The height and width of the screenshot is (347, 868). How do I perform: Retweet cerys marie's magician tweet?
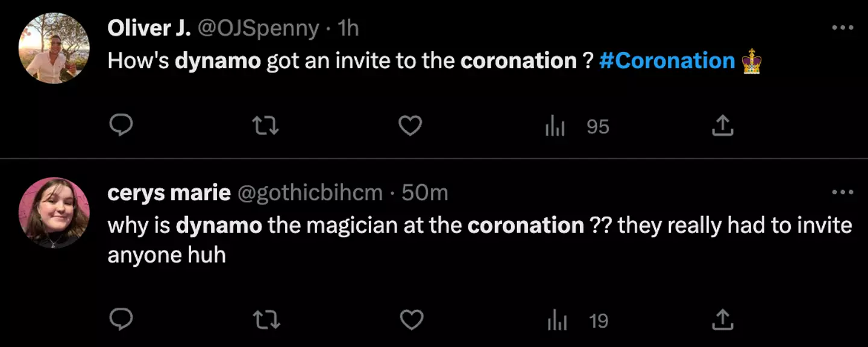266,320
